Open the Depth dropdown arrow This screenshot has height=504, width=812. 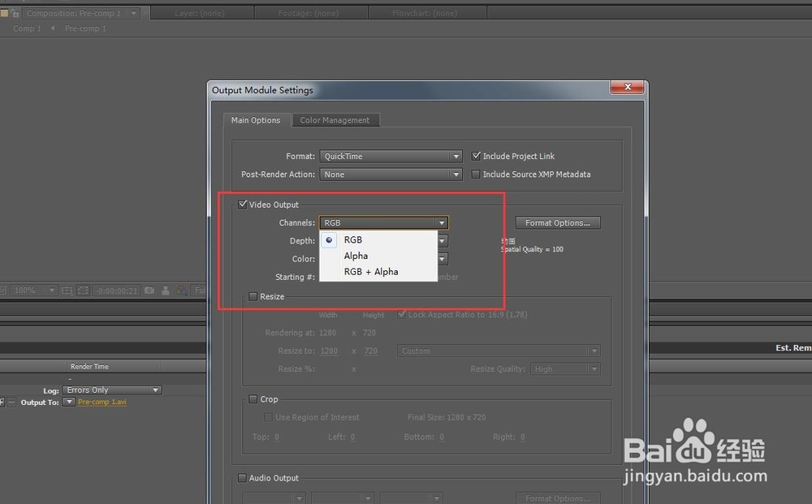(443, 240)
